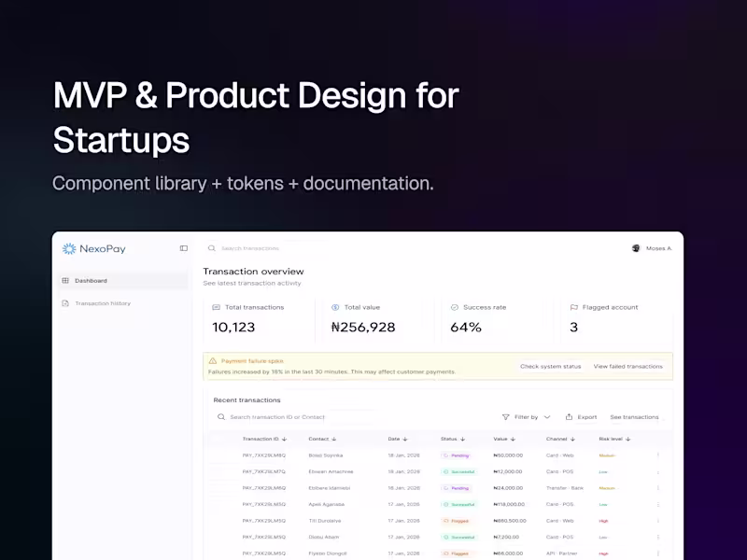The width and height of the screenshot is (747, 560).
Task: Check the box for Ajek Agababa's transaction
Action: pyautogui.click(x=217, y=504)
